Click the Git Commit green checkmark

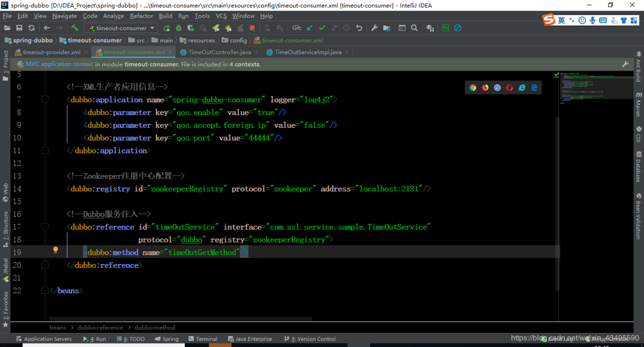[x=322, y=28]
